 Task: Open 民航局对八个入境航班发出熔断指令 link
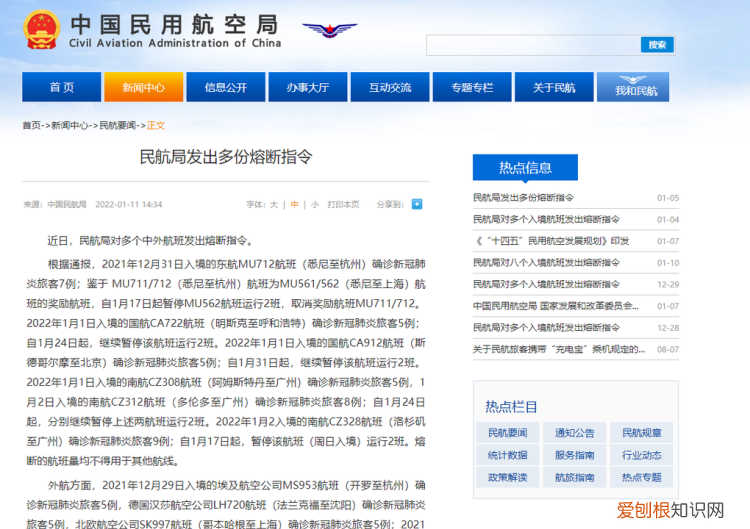click(546, 263)
